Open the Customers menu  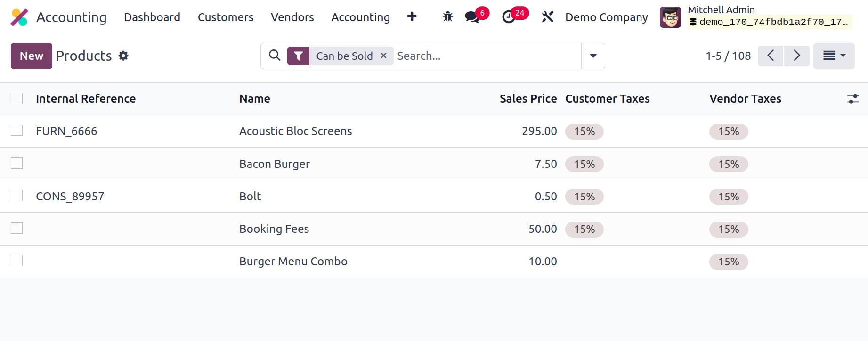tap(225, 17)
